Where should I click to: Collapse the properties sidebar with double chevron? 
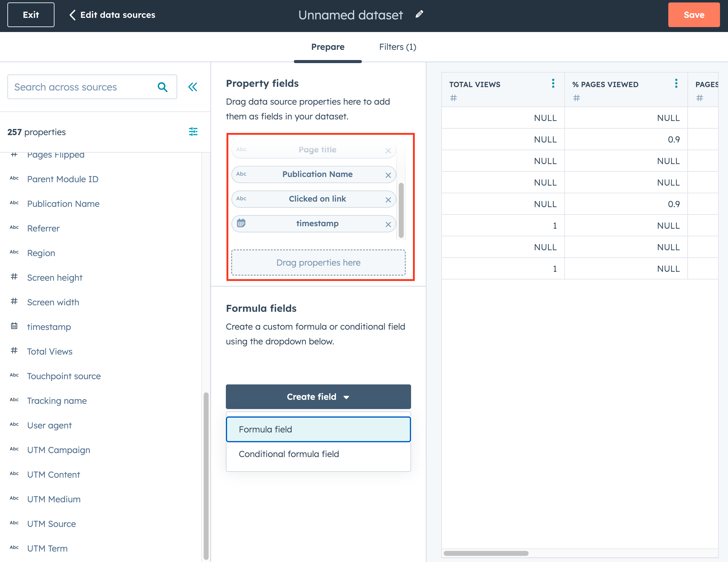[x=193, y=87]
